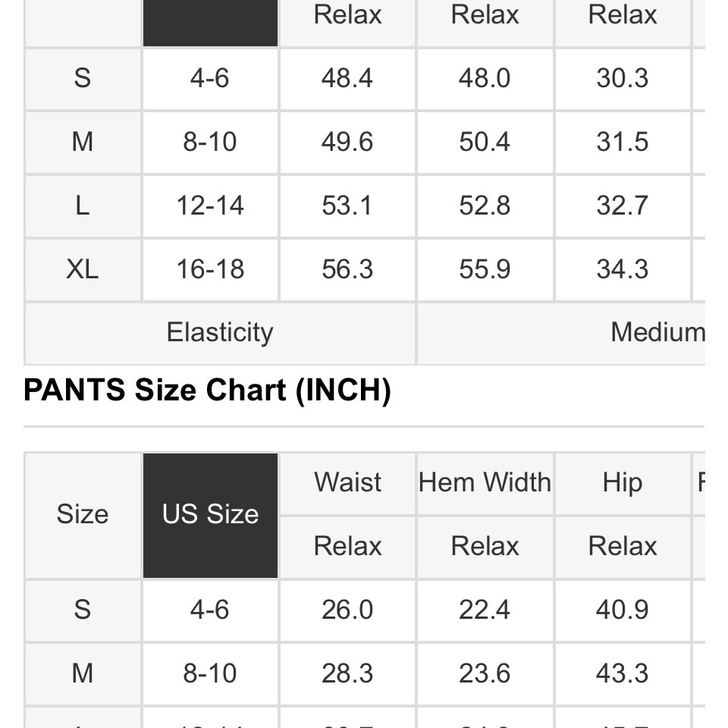Click the Size header in pants chart

click(x=83, y=516)
